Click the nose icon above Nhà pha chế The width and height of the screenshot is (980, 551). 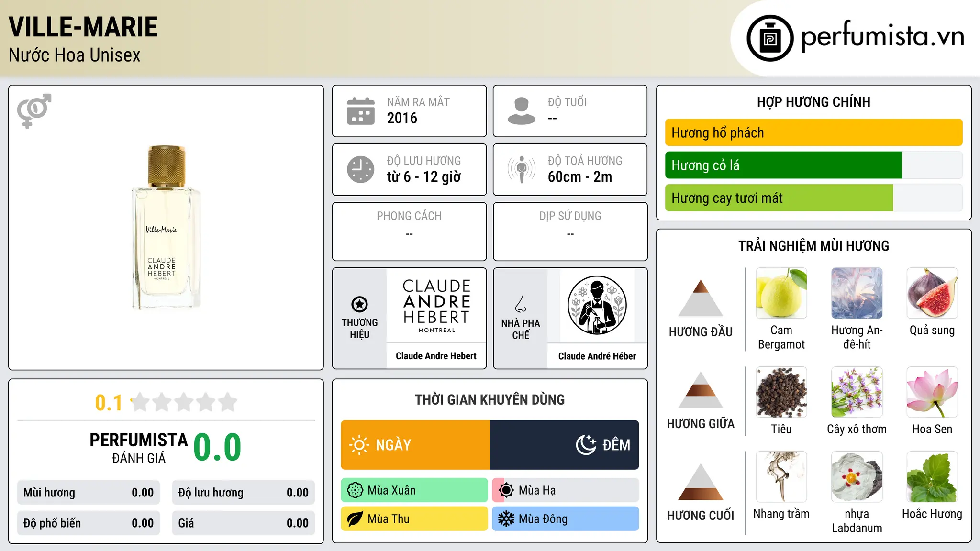[521, 304]
